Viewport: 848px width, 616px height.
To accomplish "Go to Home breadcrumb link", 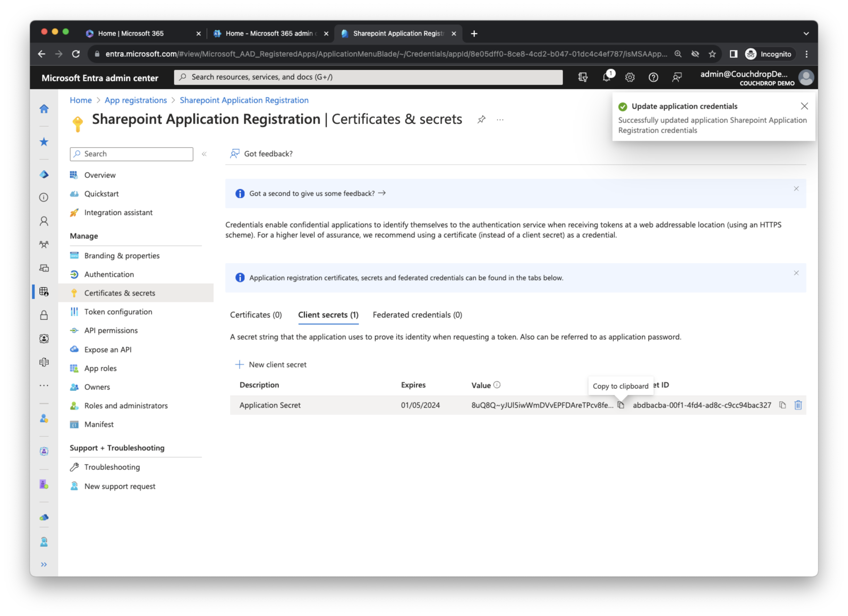I will coord(80,100).
